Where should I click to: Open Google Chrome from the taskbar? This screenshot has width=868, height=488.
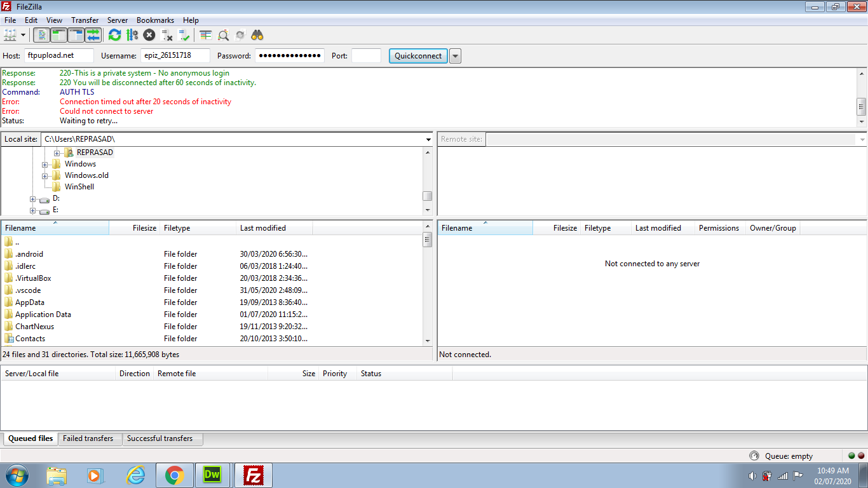pyautogui.click(x=174, y=475)
